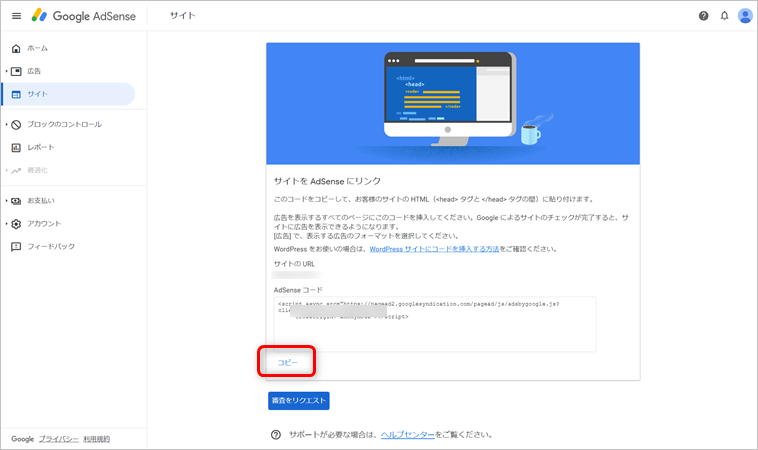Select 最適化 in the sidebar
Screen dimensions: 758x450
pos(38,170)
